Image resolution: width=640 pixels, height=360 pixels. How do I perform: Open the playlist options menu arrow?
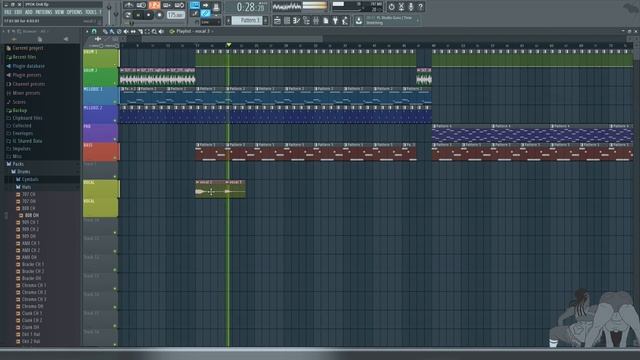click(87, 31)
